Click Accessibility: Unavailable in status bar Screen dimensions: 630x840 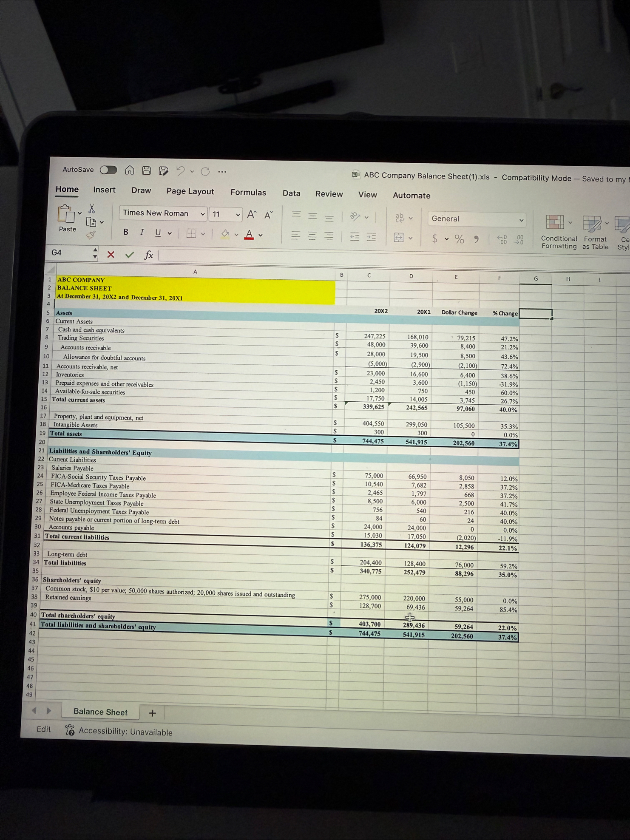tap(119, 732)
